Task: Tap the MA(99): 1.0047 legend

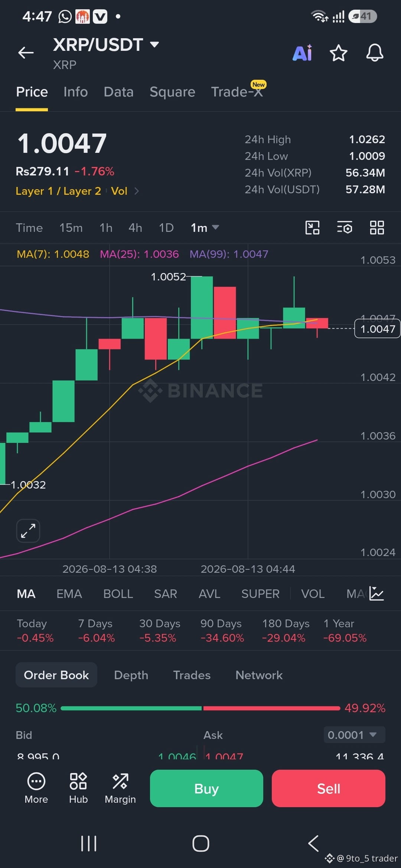Action: coord(229,254)
